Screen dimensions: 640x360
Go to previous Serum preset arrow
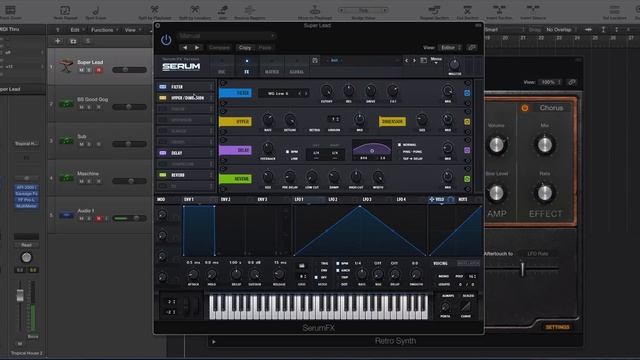(406, 60)
